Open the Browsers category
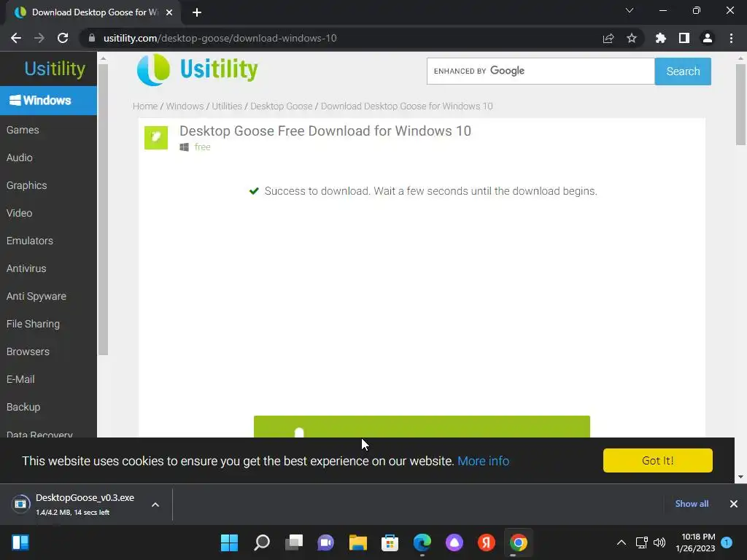This screenshot has width=747, height=560. click(28, 351)
